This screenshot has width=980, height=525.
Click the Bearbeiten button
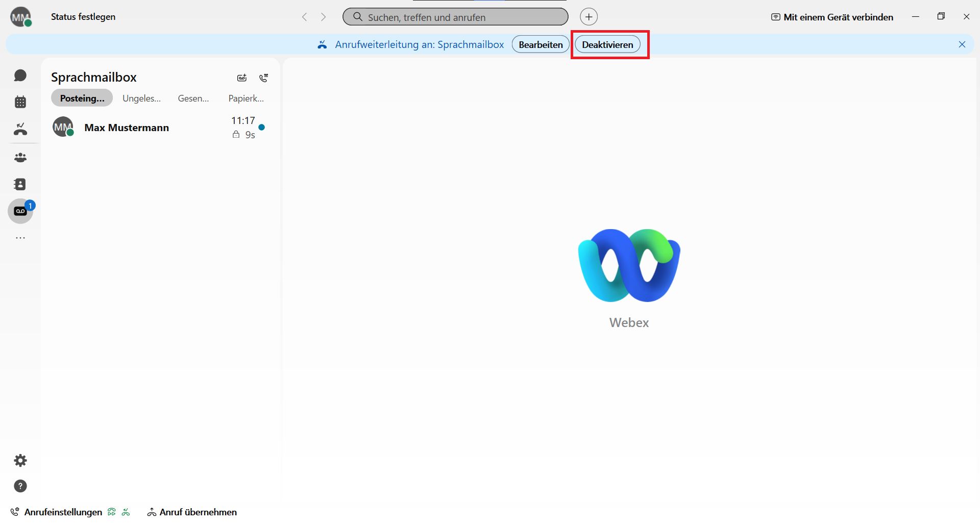[541, 45]
